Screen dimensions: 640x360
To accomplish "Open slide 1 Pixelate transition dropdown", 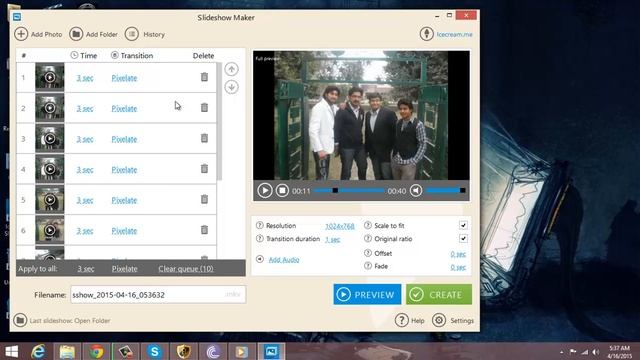I will coord(124,78).
